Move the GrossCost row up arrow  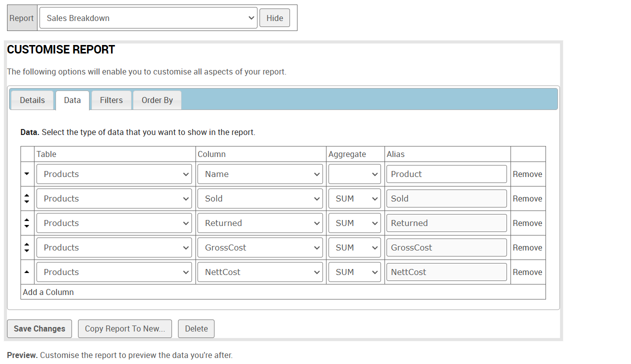point(27,244)
